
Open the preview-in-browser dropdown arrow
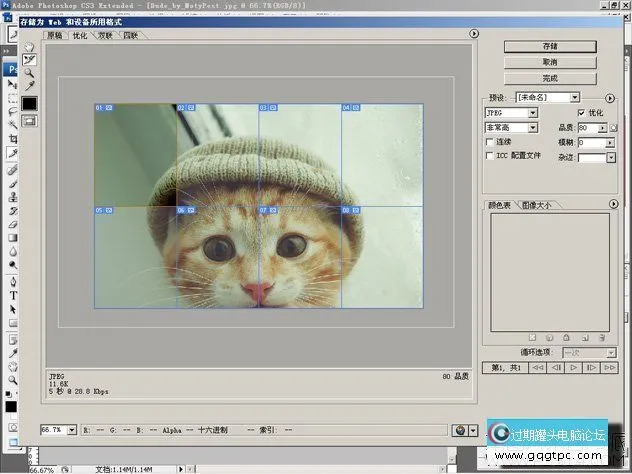[x=473, y=430]
